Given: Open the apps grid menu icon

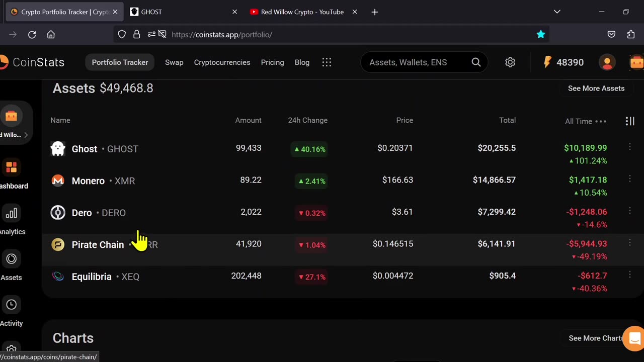Looking at the screenshot, I should (x=327, y=62).
